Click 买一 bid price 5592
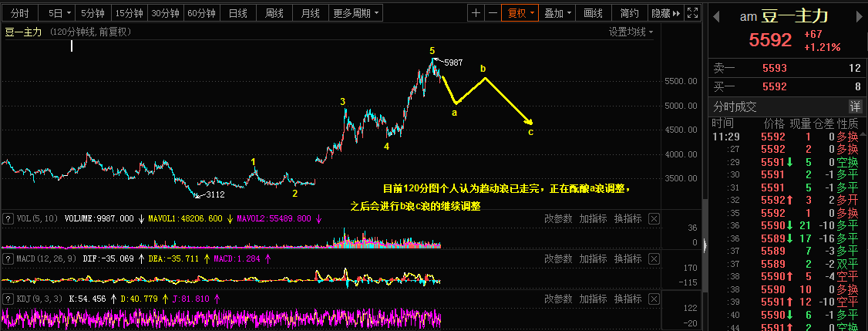This screenshot has height=331, width=868. tap(775, 86)
